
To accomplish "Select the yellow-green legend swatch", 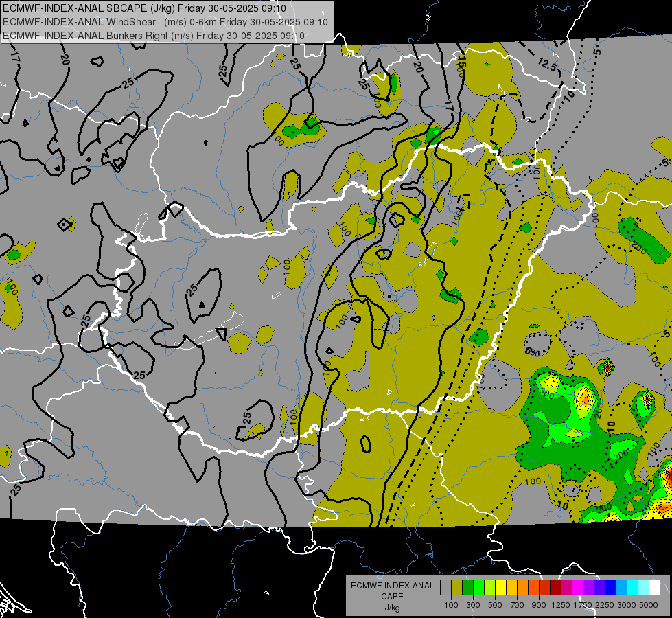I will click(490, 587).
